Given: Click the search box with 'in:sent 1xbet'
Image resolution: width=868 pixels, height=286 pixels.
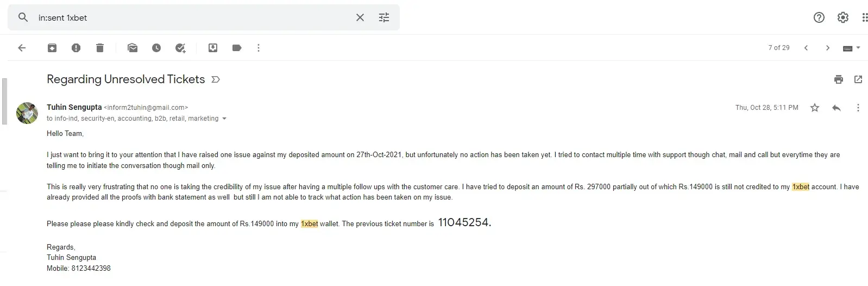Looking at the screenshot, I should [190, 17].
